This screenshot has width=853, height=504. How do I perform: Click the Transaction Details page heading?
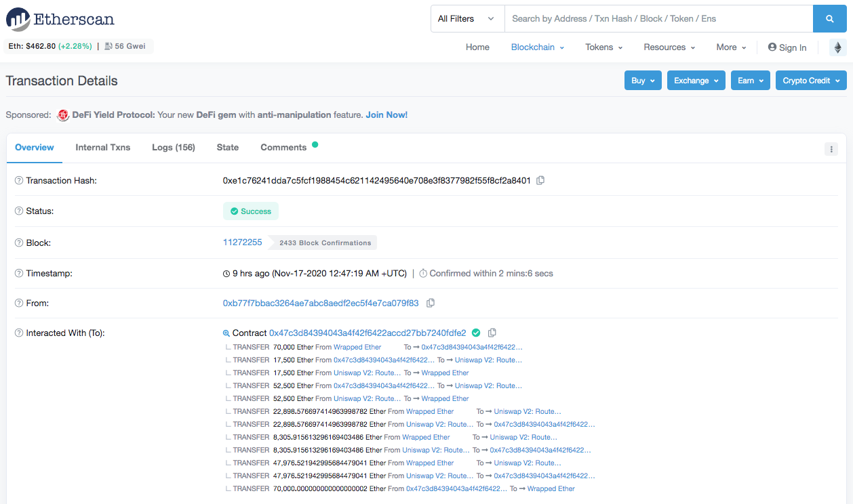(62, 81)
